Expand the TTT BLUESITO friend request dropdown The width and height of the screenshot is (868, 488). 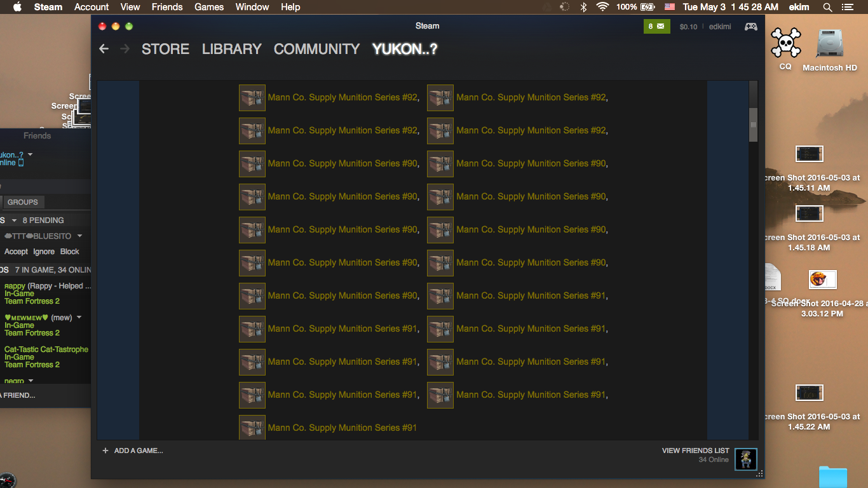point(79,236)
